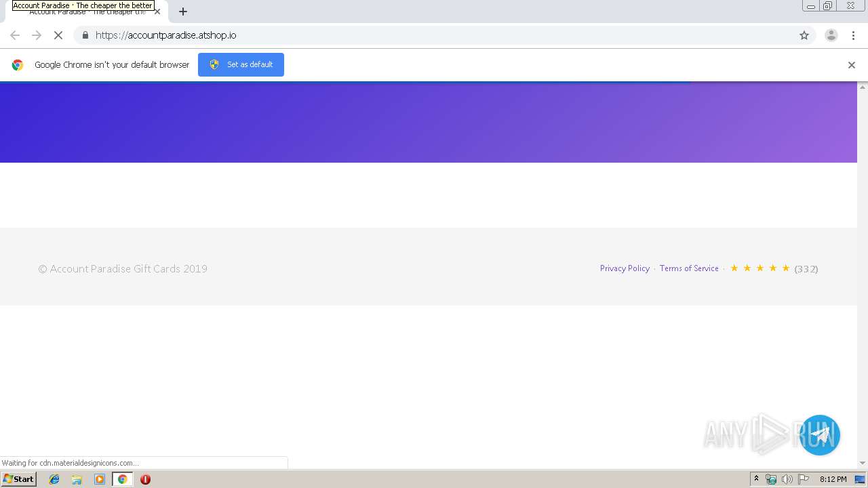The image size is (868, 488).
Task: Click the page scrollbar up arrow
Action: tap(863, 87)
